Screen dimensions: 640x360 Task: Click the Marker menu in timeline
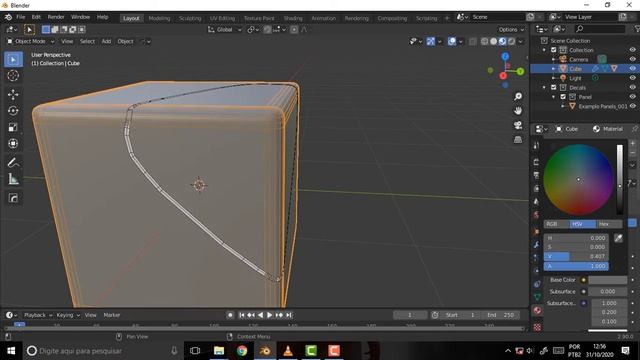pyautogui.click(x=111, y=315)
